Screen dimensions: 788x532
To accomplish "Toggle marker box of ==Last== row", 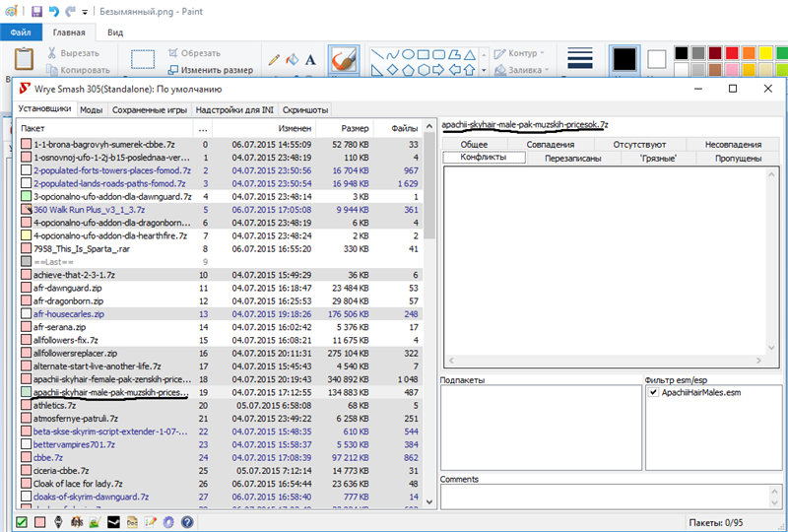I will [x=27, y=261].
